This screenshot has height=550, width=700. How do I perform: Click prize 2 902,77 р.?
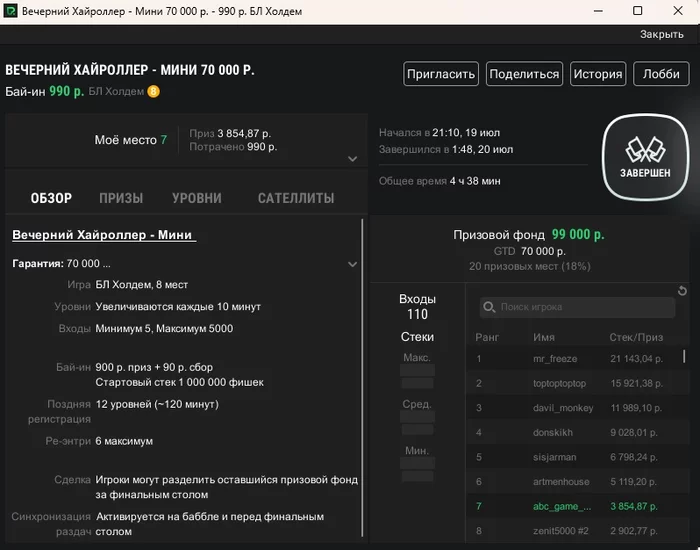(x=633, y=531)
